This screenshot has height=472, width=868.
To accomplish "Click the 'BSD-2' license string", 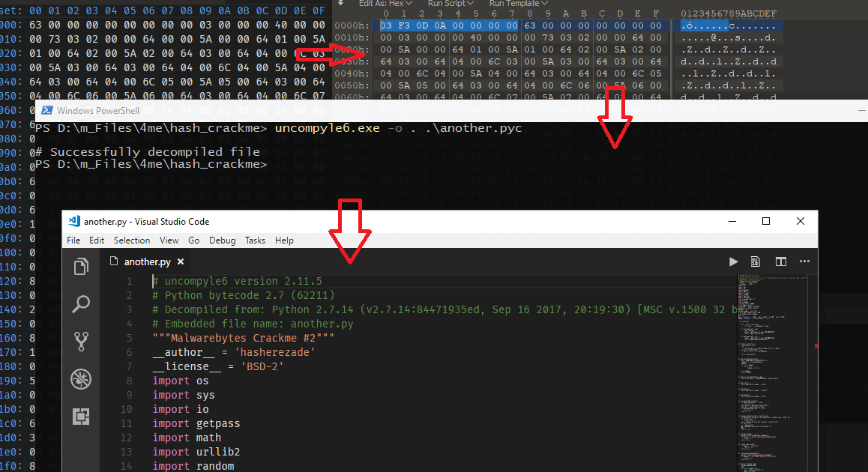I will coord(262,366).
